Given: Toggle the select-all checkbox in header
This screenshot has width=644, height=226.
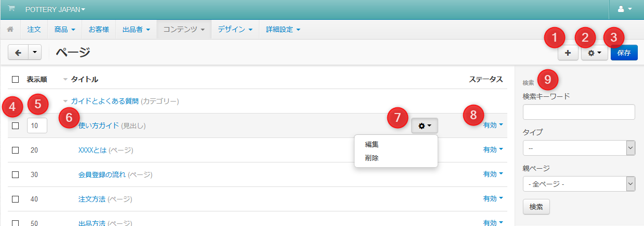Looking at the screenshot, I should 15,80.
